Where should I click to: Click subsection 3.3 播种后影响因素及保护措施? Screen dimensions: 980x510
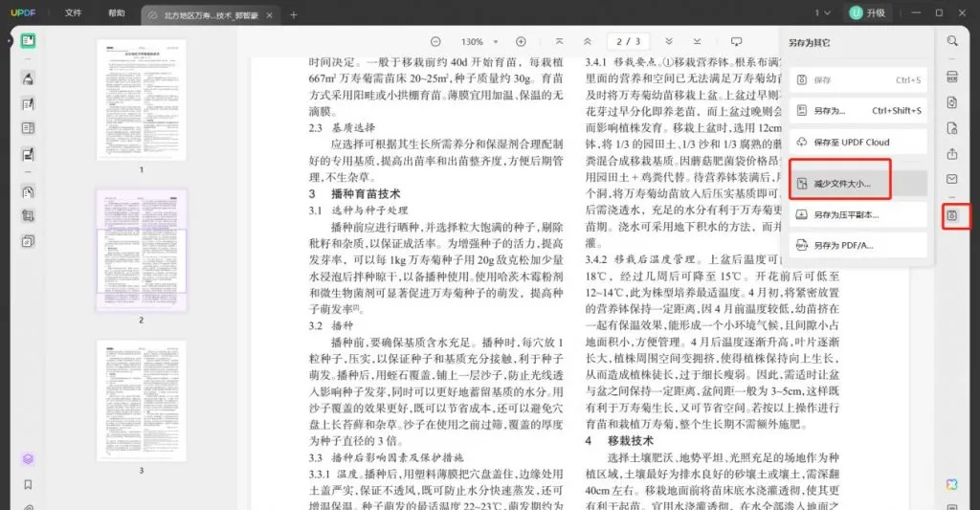point(387,457)
